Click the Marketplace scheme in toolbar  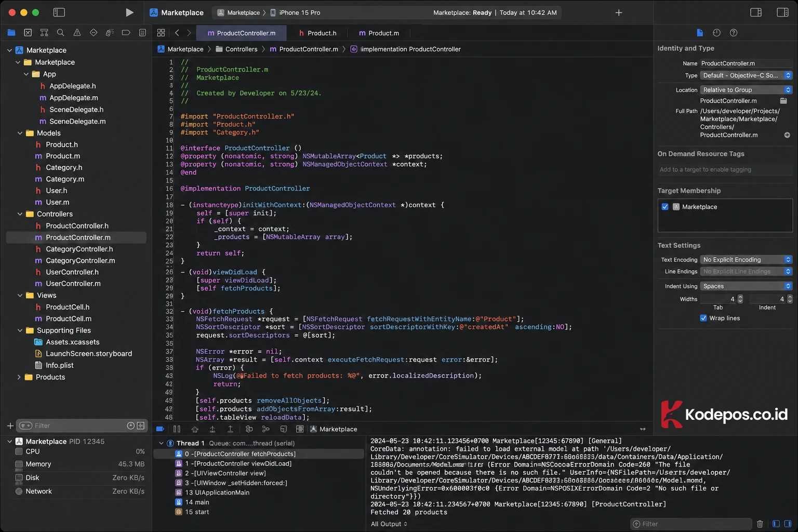[239, 12]
